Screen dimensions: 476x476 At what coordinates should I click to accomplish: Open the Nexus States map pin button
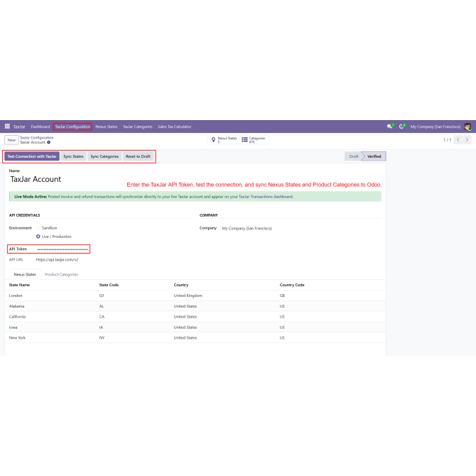point(224,140)
